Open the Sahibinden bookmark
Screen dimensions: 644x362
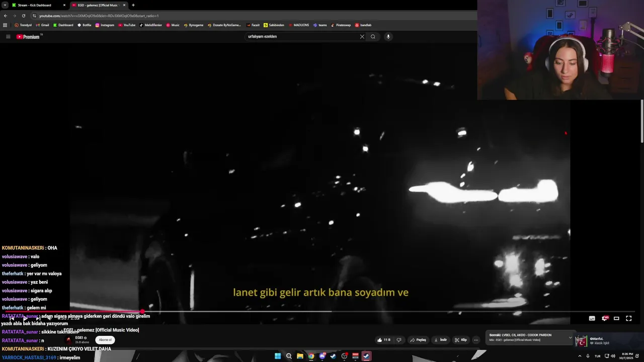pos(274,25)
